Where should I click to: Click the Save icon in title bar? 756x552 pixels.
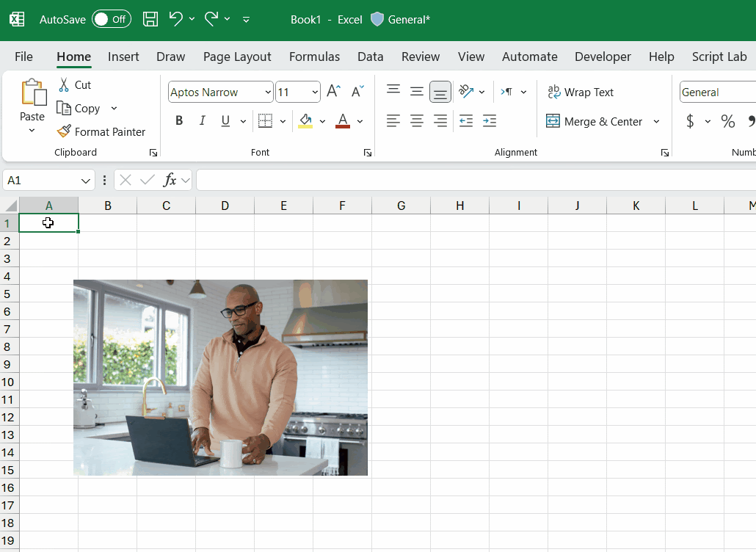pyautogui.click(x=150, y=20)
